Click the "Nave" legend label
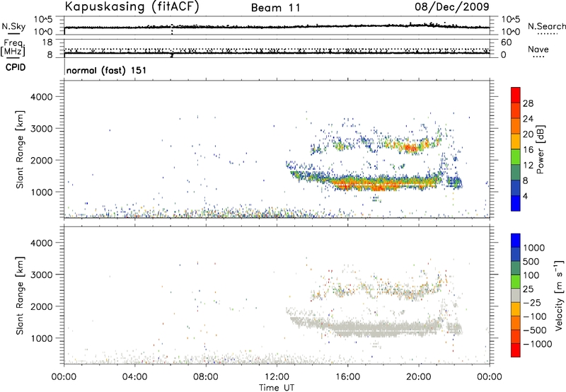 click(538, 50)
